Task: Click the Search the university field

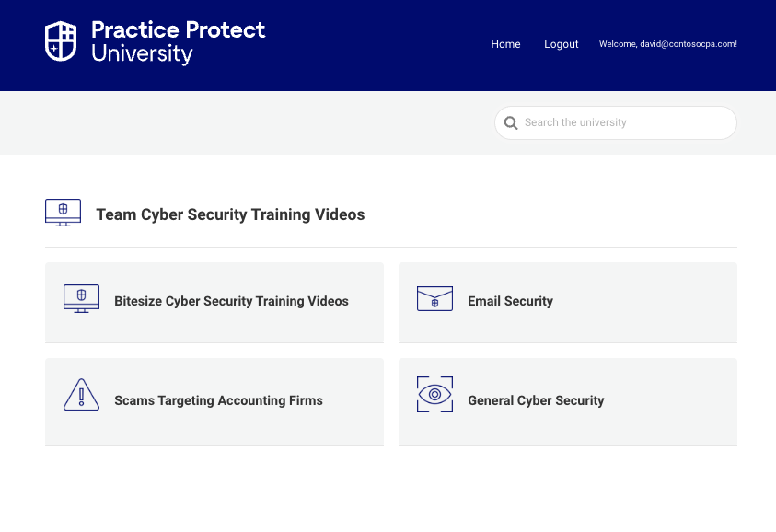Action: point(616,122)
